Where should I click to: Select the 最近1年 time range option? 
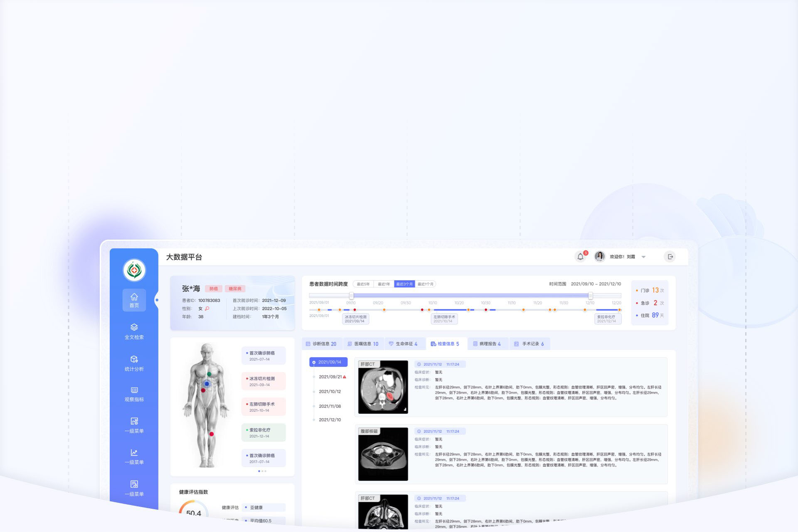pyautogui.click(x=384, y=284)
